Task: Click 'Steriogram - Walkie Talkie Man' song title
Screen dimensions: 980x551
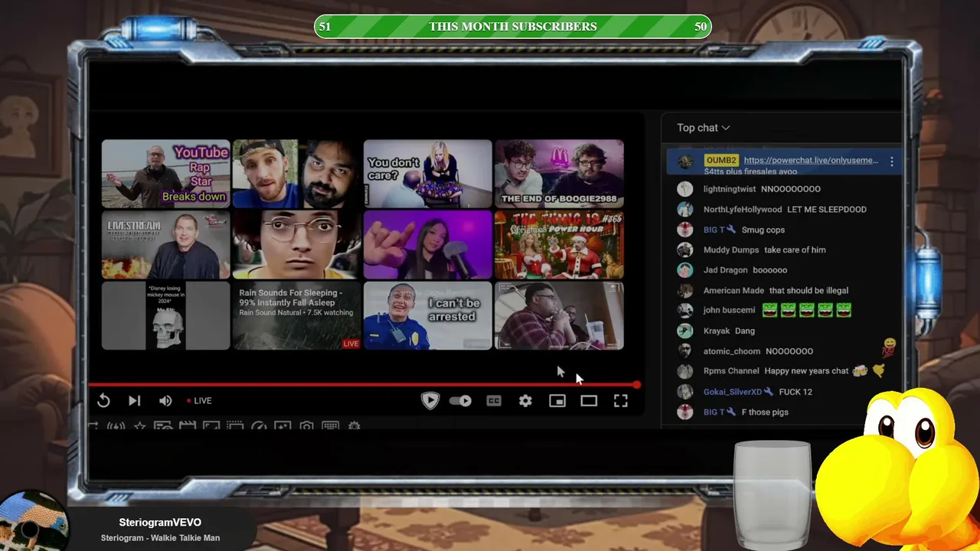Action: point(160,538)
